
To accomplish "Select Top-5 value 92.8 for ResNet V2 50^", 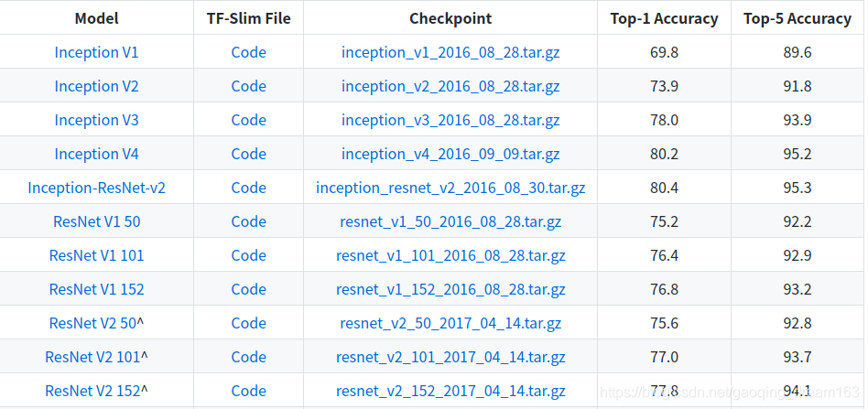I will tap(797, 323).
